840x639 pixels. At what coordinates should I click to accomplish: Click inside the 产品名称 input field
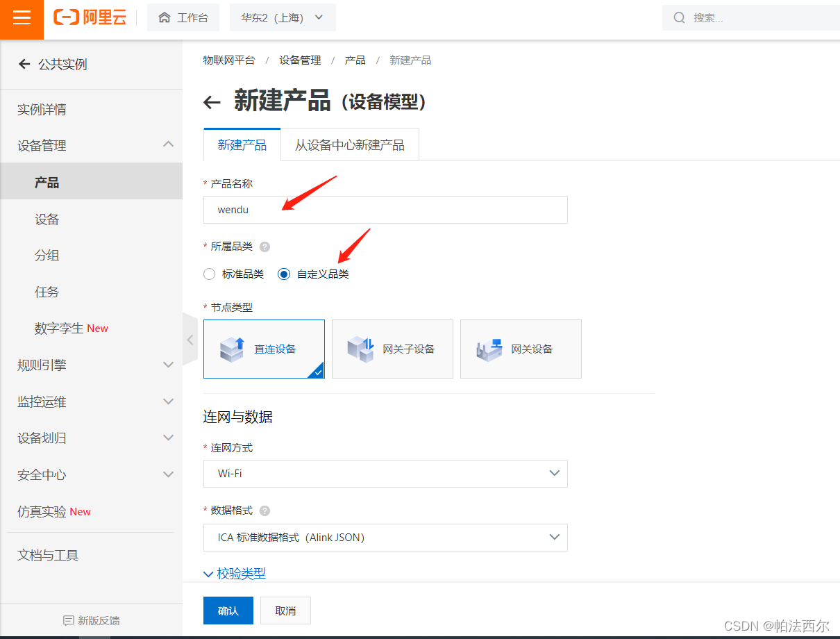pos(385,210)
